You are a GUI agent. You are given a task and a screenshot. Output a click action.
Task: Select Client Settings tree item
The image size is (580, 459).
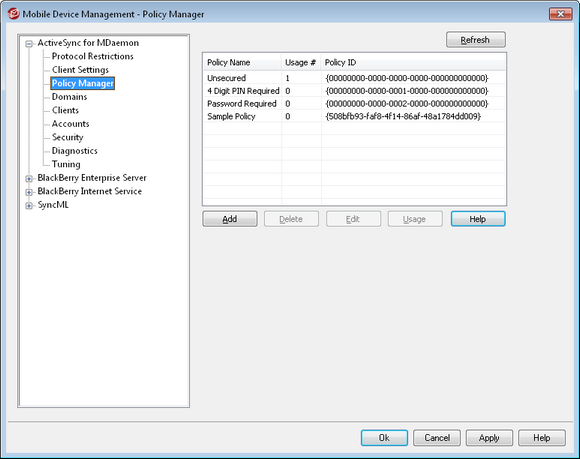coord(80,70)
